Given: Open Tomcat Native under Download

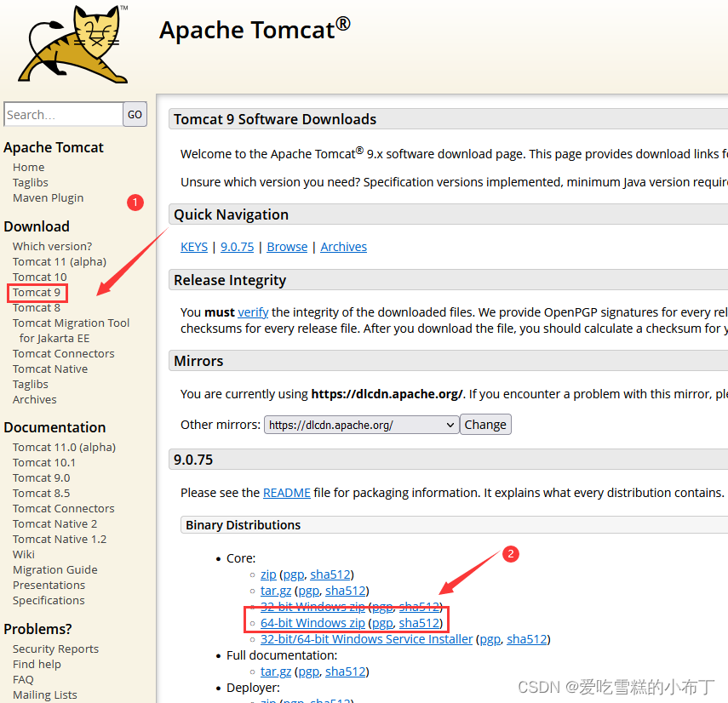Looking at the screenshot, I should [50, 369].
